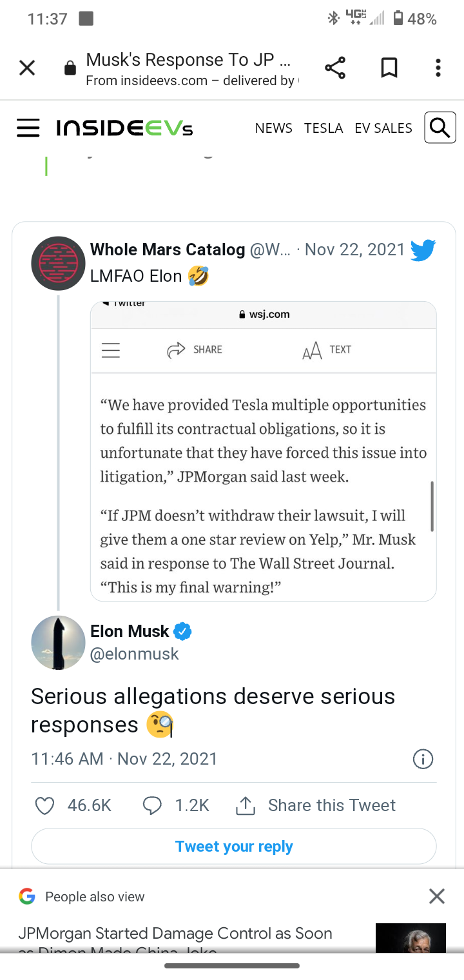Switch to the TESLA section
The image size is (464, 980).
click(324, 128)
